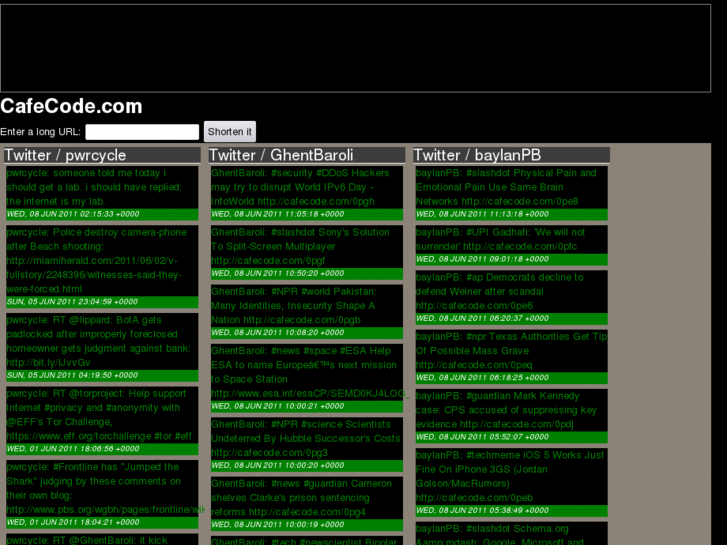Open cafecode.com/0pg4 Cameron prison reforms link
This screenshot has height=545, width=727.
(x=307, y=512)
